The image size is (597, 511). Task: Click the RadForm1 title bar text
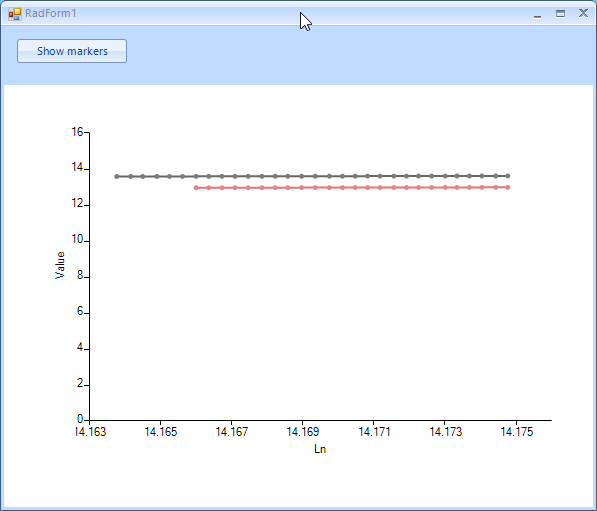point(51,13)
